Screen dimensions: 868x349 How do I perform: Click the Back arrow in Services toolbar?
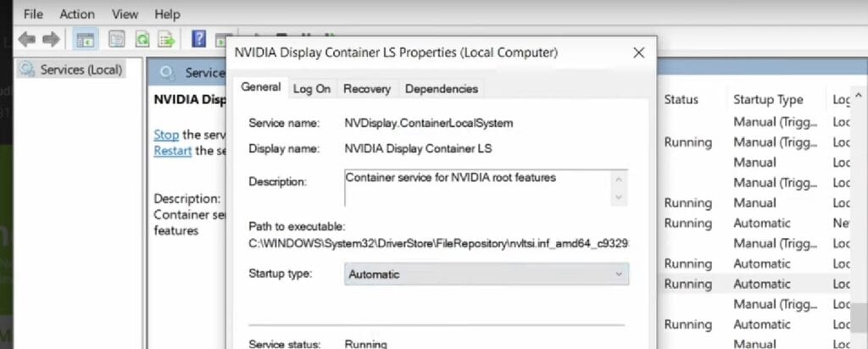click(x=26, y=39)
